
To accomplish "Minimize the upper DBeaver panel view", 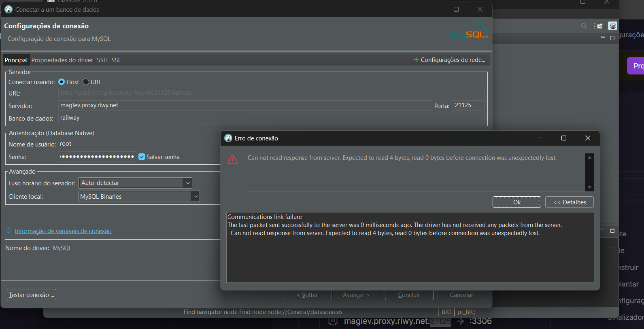I will click(603, 37).
